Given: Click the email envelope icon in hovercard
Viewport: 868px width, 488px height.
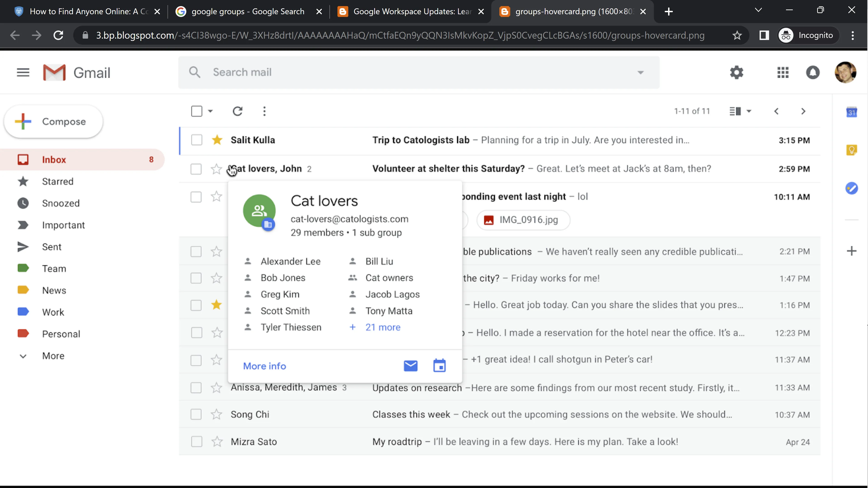Looking at the screenshot, I should pos(410,366).
